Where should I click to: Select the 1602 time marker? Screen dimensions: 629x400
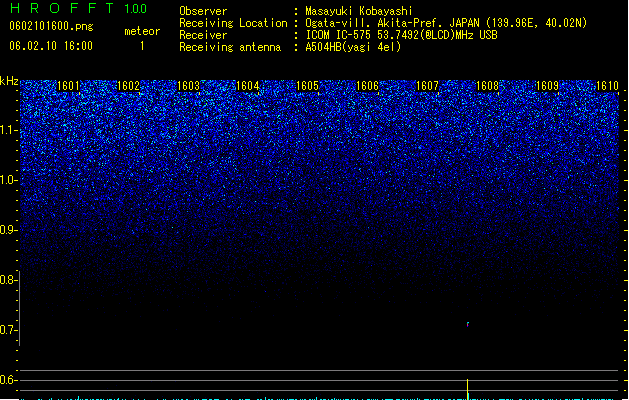pyautogui.click(x=128, y=86)
